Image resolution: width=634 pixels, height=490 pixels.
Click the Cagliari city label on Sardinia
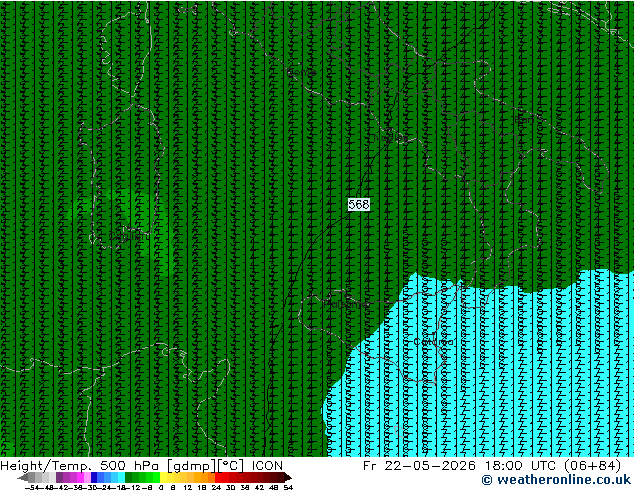tap(129, 236)
